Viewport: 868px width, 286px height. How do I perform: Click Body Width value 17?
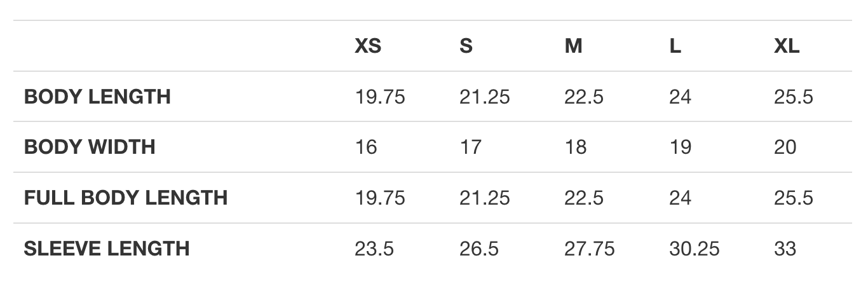(471, 147)
